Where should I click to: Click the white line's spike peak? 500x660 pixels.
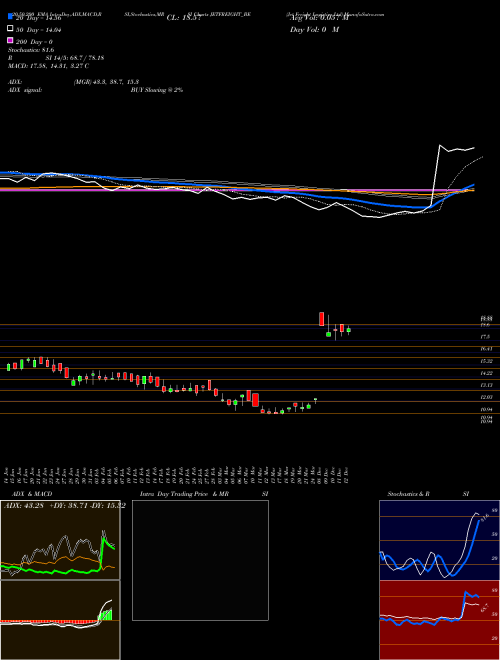pos(440,146)
